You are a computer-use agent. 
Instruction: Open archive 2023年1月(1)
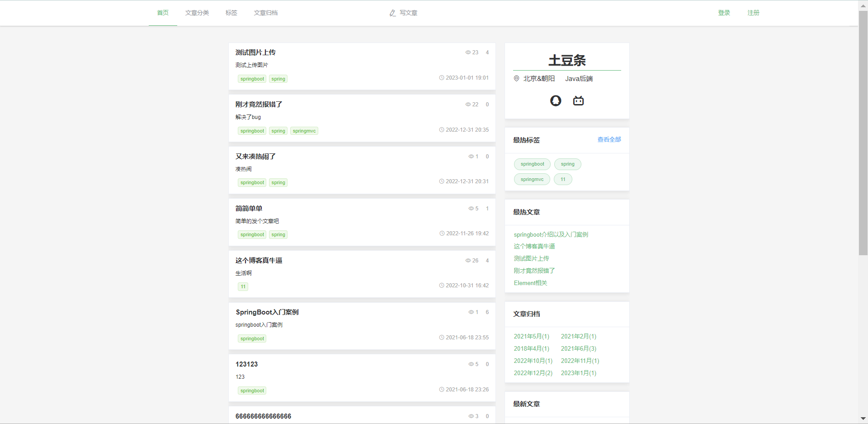(579, 373)
